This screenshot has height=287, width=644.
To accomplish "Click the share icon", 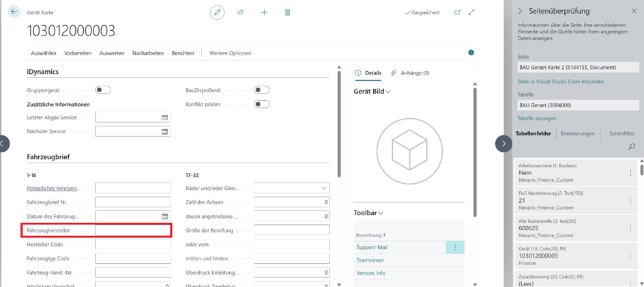I will coord(240,12).
